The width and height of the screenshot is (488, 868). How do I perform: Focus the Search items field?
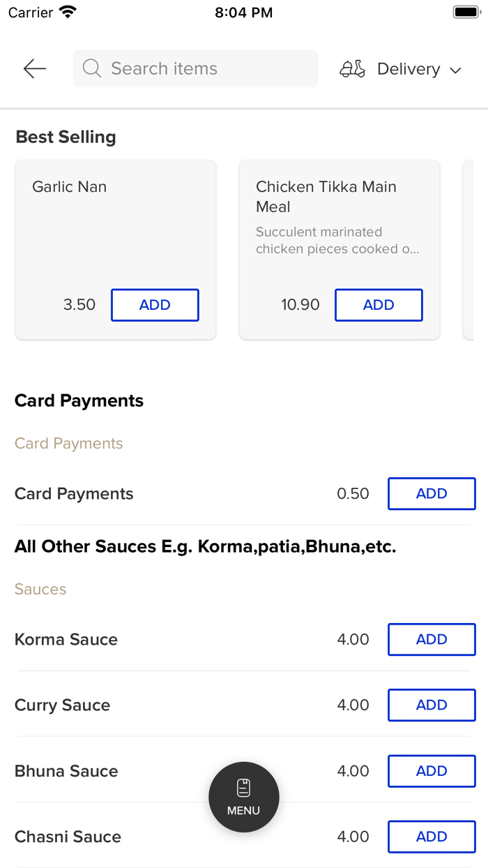(x=202, y=68)
